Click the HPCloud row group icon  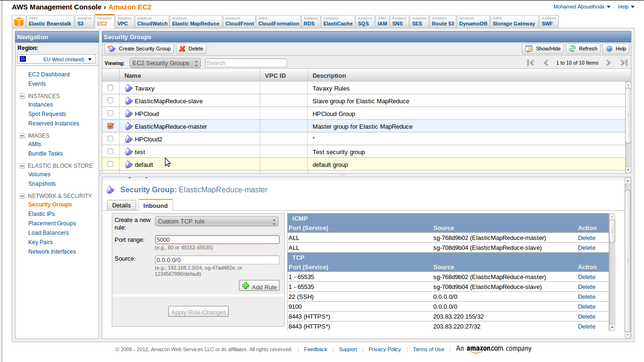point(129,114)
